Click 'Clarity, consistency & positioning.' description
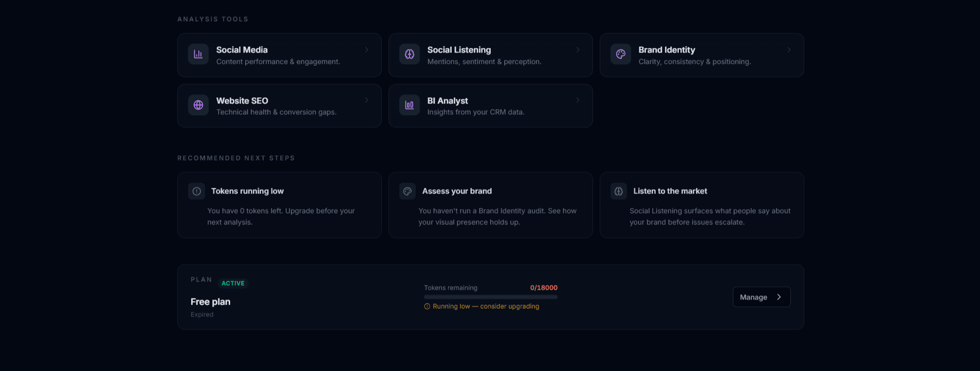Image resolution: width=980 pixels, height=371 pixels. 695,62
